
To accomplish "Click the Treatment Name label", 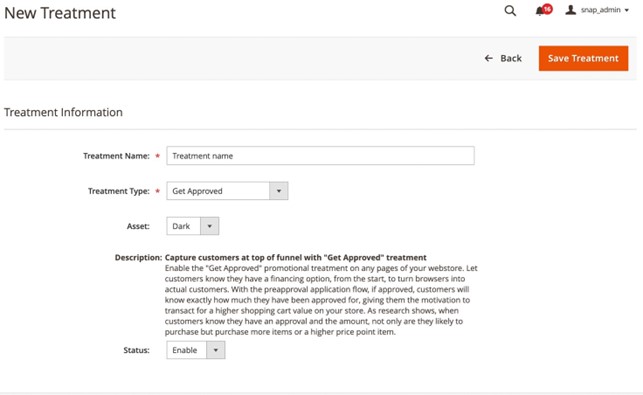I will [x=116, y=156].
